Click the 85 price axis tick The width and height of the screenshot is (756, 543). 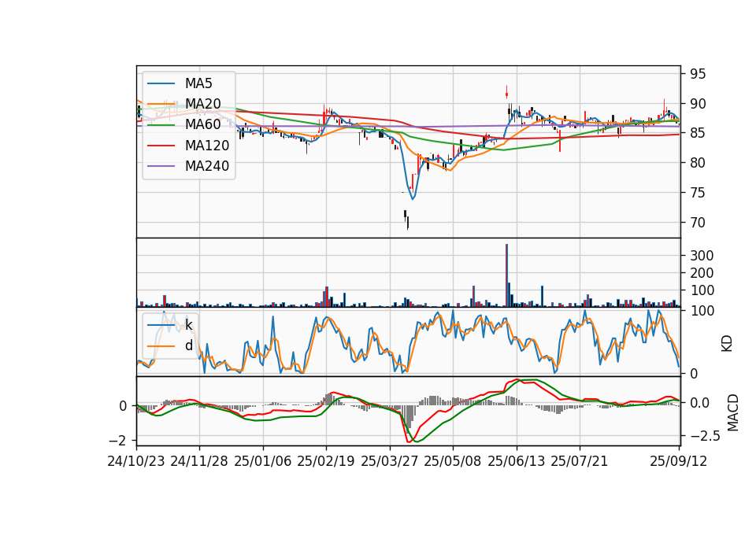click(698, 133)
